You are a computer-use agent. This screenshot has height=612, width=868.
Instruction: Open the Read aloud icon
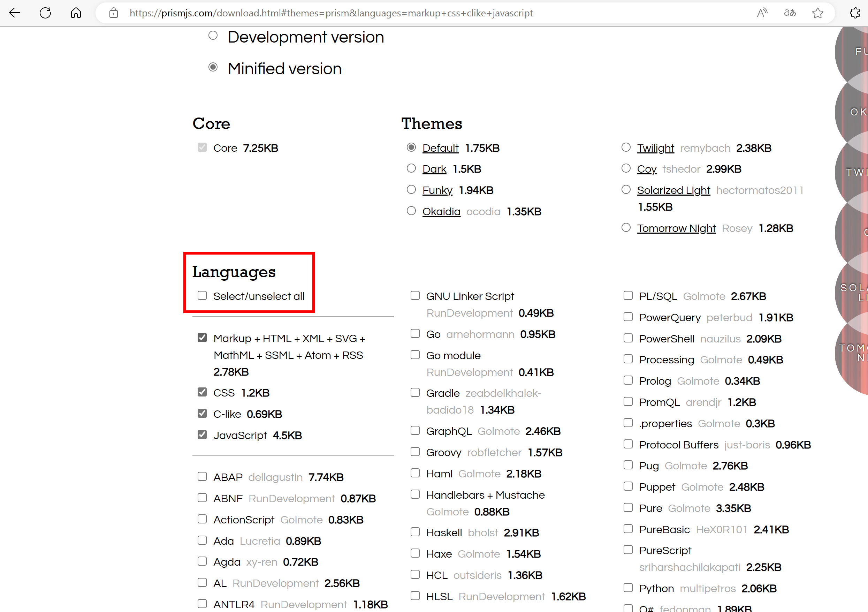coord(762,13)
